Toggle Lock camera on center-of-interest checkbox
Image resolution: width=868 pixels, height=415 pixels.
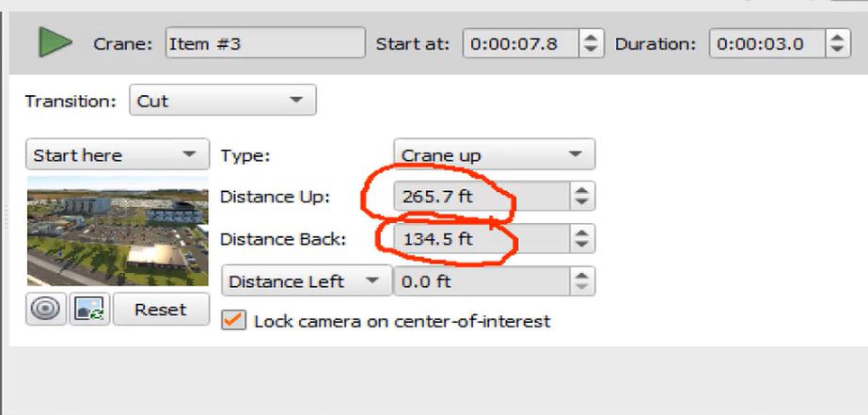pyautogui.click(x=233, y=321)
